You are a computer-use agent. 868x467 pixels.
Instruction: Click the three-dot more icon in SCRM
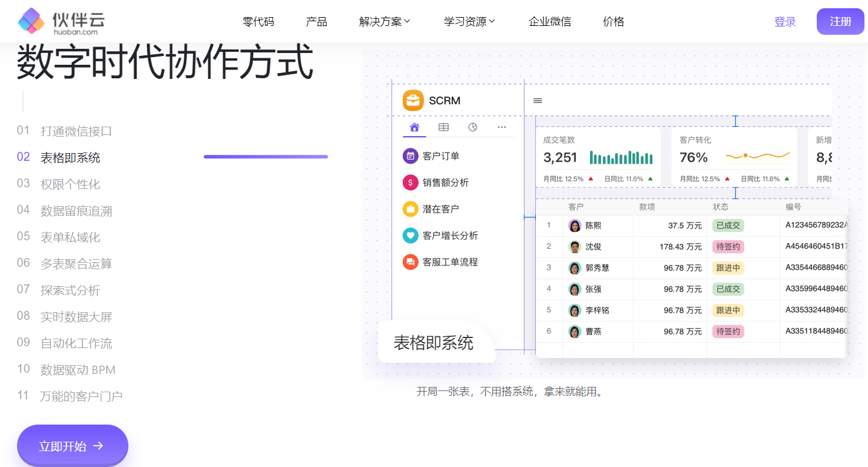coord(502,127)
